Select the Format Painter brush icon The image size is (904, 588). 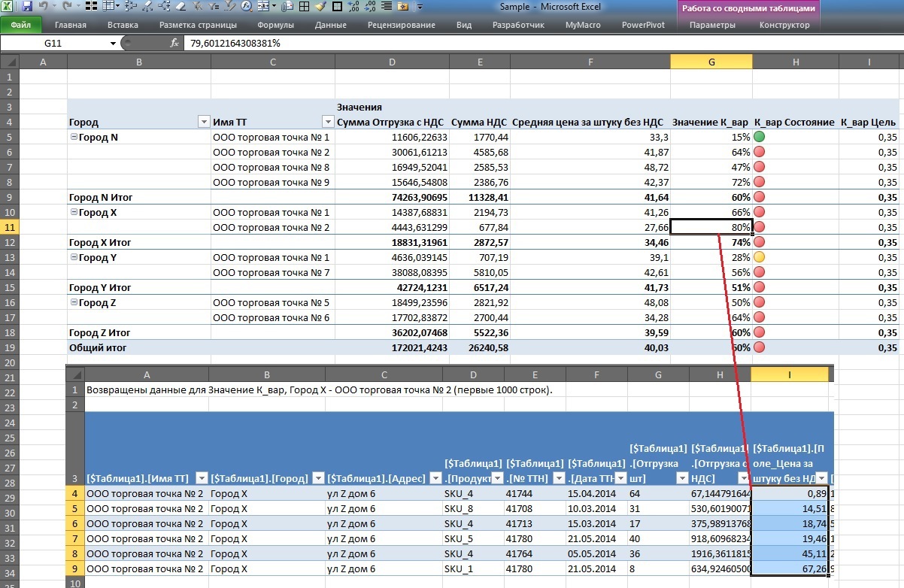click(x=322, y=7)
